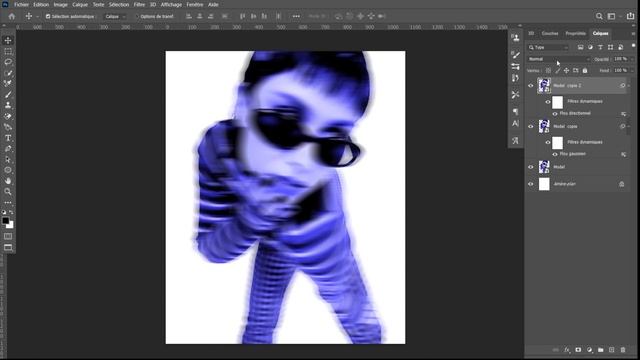Add a layer style with fx button
Viewport: 640px width, 360px height.
pyautogui.click(x=567, y=350)
